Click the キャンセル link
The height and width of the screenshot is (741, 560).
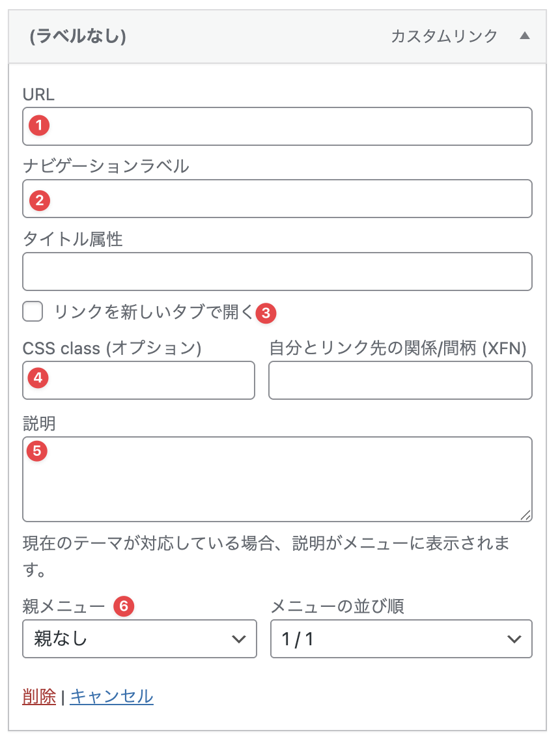(111, 696)
